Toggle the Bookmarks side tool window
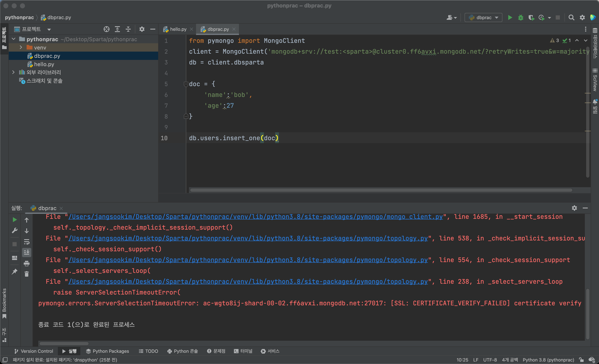The height and width of the screenshot is (364, 599). [4, 304]
